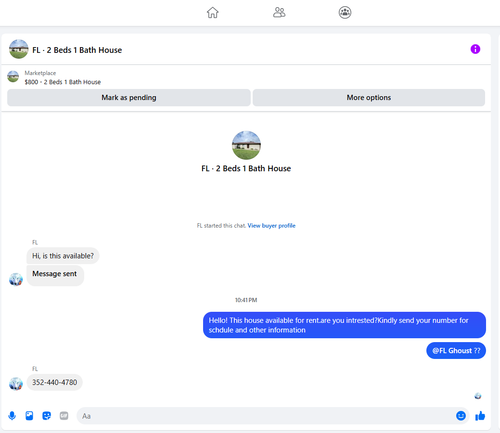Click the house avatar in chat header
This screenshot has height=433, width=500.
[x=18, y=49]
